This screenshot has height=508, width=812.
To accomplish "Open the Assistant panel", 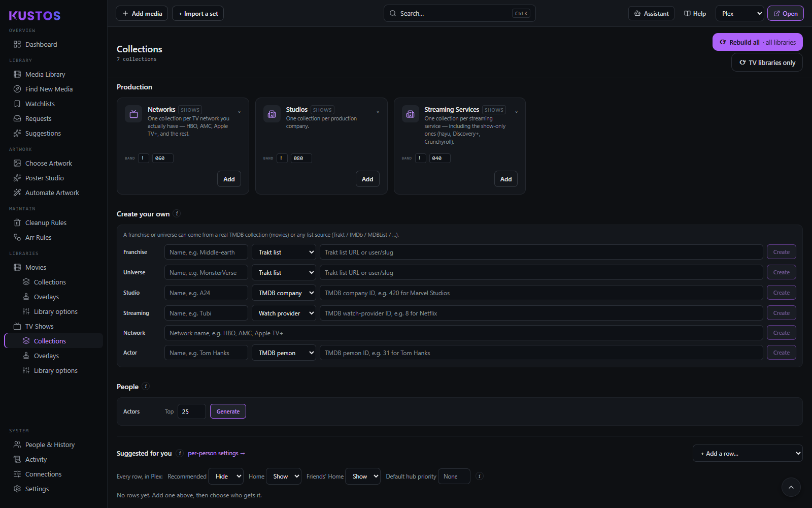I will 651,14.
